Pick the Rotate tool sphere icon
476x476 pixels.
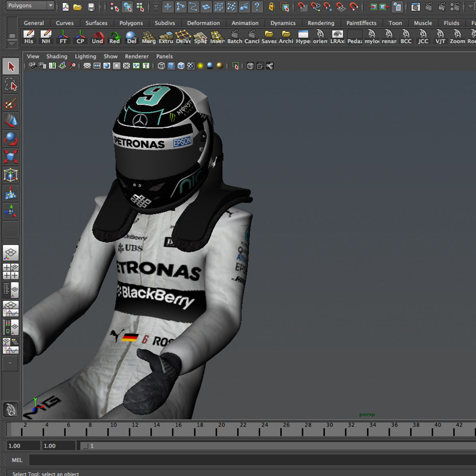click(11, 139)
